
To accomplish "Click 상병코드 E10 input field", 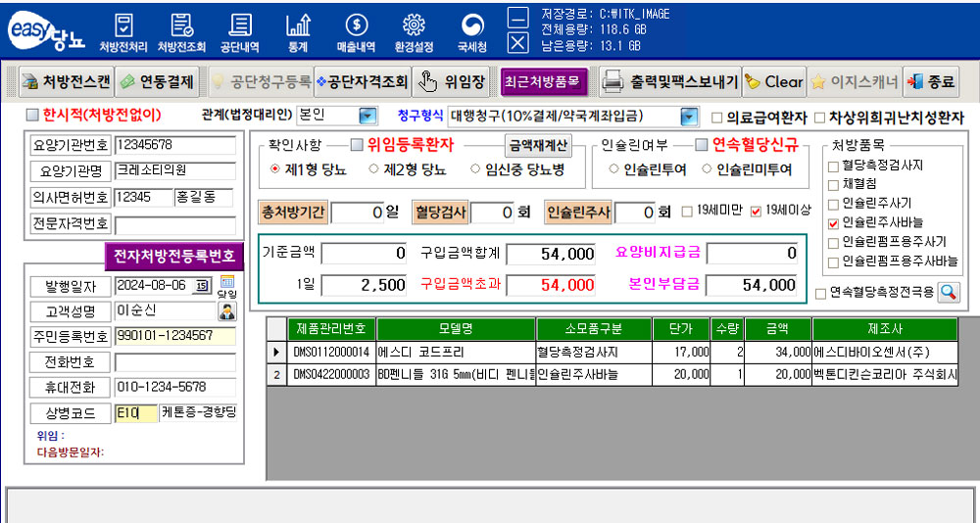I will coord(135,413).
